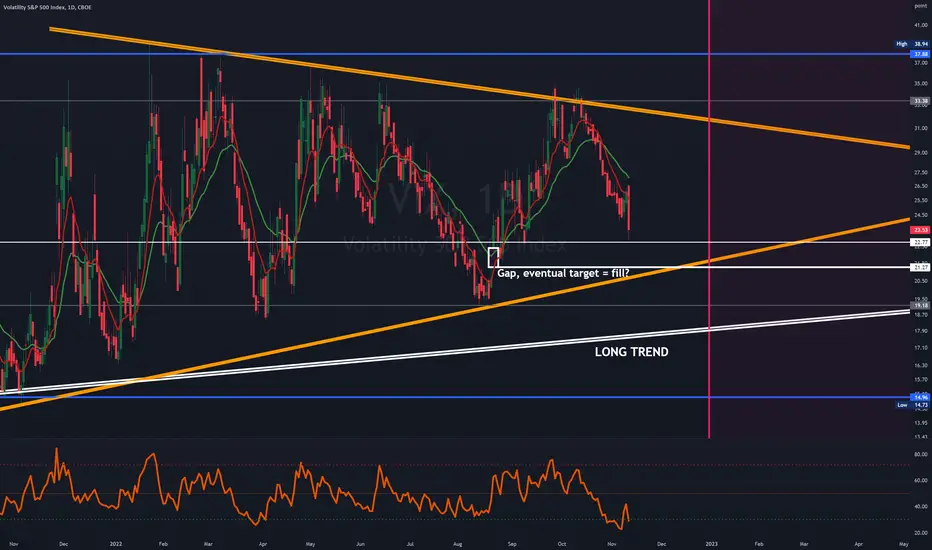932x550 pixels.
Task: Select the Low 14.73 price label
Action: point(912,405)
